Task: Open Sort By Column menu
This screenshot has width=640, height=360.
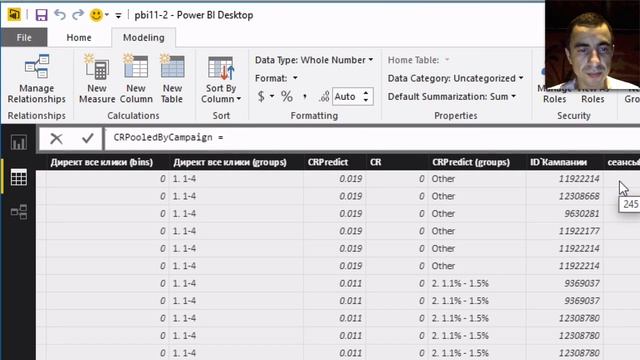Action: tap(221, 79)
